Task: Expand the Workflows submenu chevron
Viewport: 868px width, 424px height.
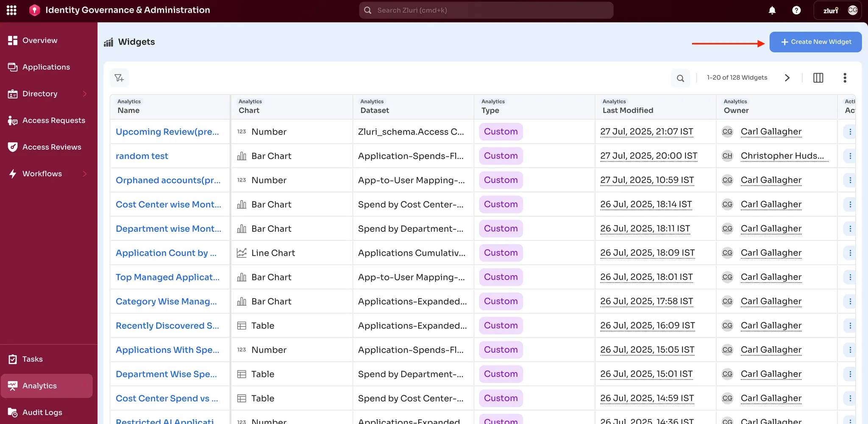Action: pos(85,174)
